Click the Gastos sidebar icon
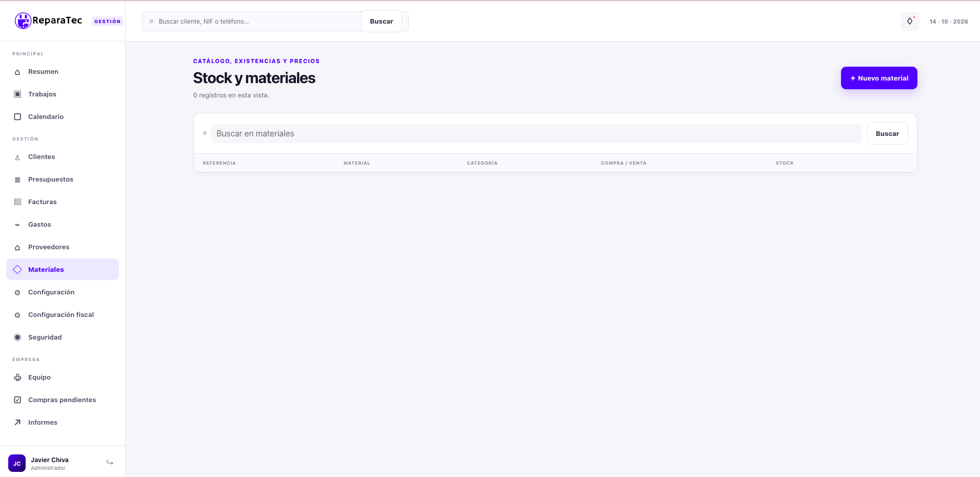The image size is (980, 477). pyautogui.click(x=17, y=225)
